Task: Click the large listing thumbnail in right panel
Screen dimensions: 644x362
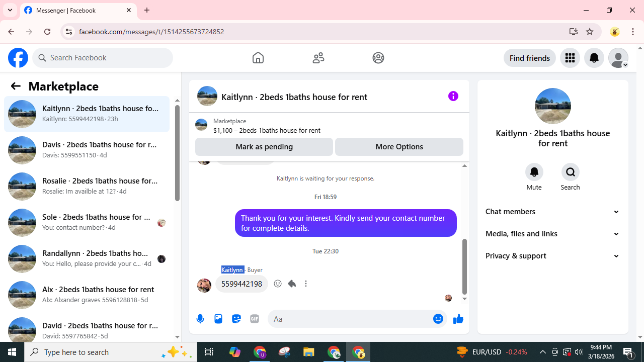Action: pos(553,106)
